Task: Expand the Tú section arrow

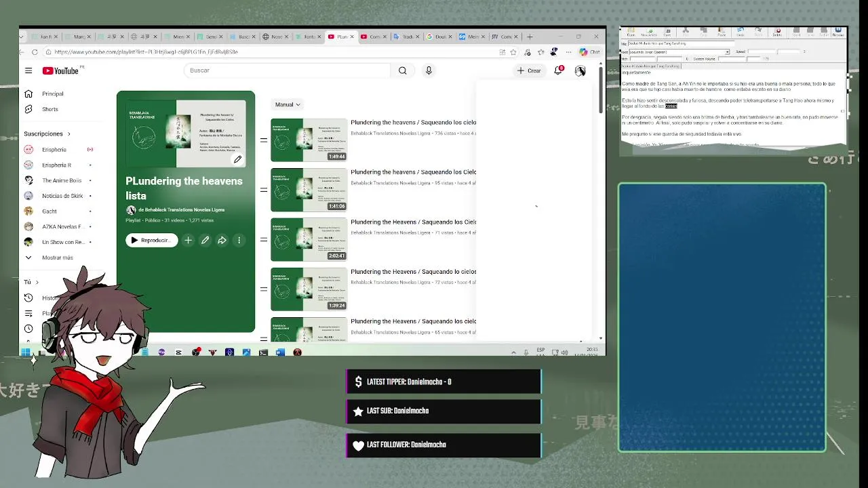Action: [37, 282]
